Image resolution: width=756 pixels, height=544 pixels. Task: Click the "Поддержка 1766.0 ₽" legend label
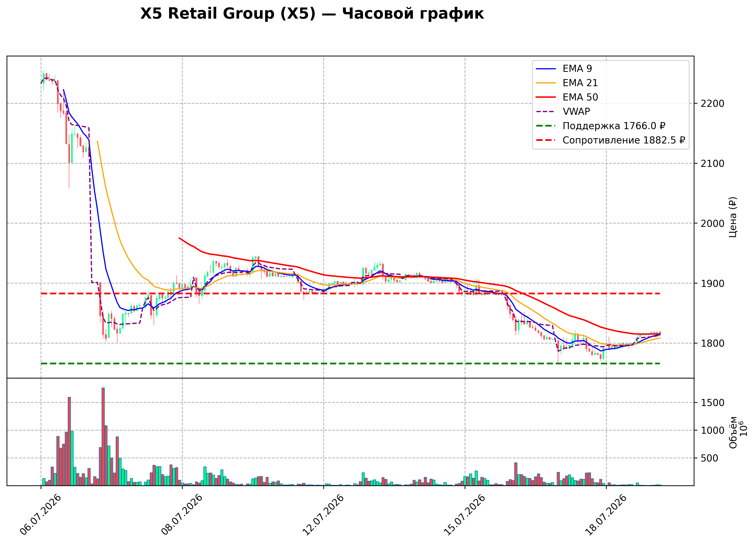[x=614, y=126]
